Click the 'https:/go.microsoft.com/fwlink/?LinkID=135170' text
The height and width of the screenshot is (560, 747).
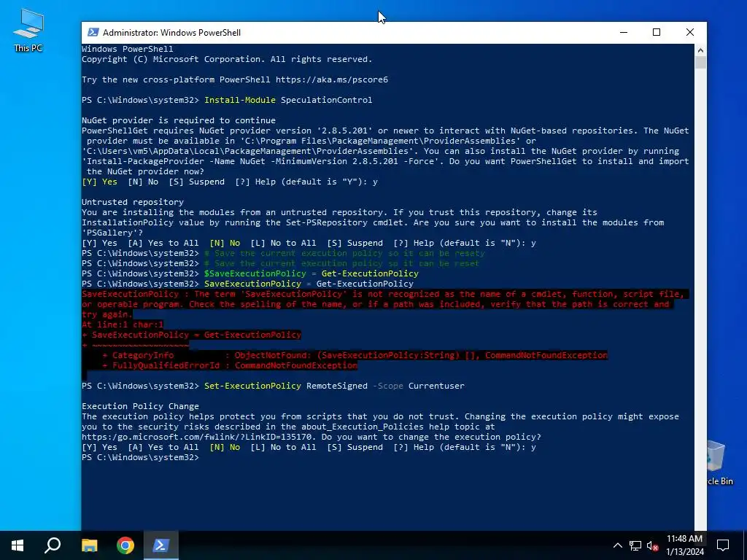coord(196,437)
